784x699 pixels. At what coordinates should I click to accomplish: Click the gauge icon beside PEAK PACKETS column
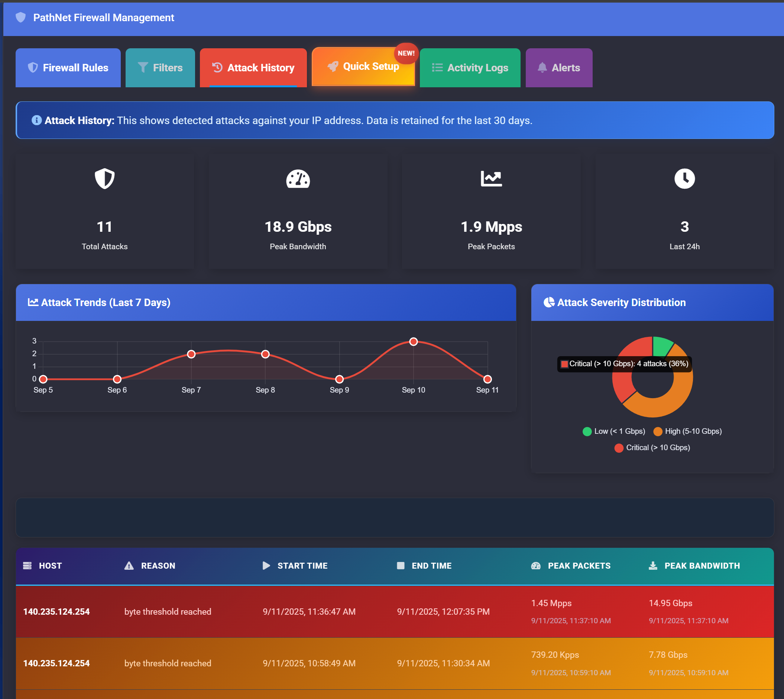click(536, 565)
